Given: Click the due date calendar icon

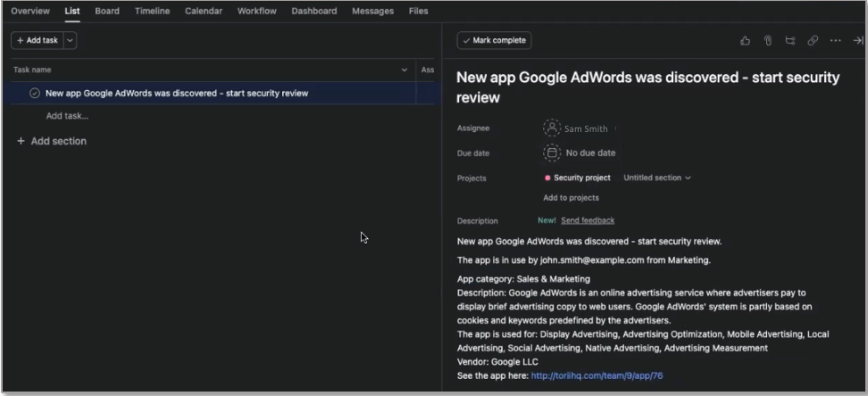Looking at the screenshot, I should pos(552,153).
